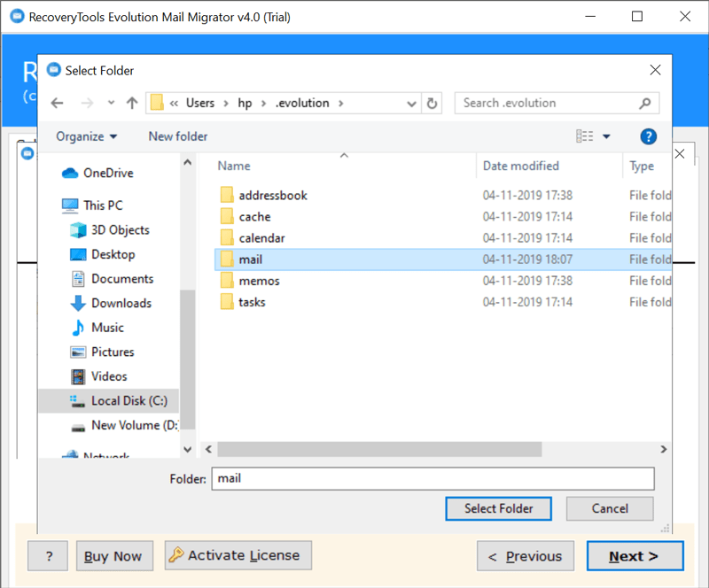Click the navigation pane scrollbar thumb

pos(187,360)
